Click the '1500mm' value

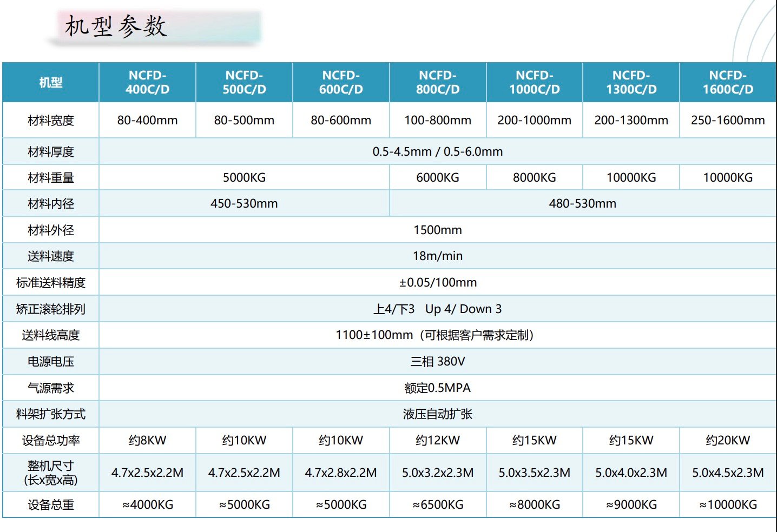(438, 230)
